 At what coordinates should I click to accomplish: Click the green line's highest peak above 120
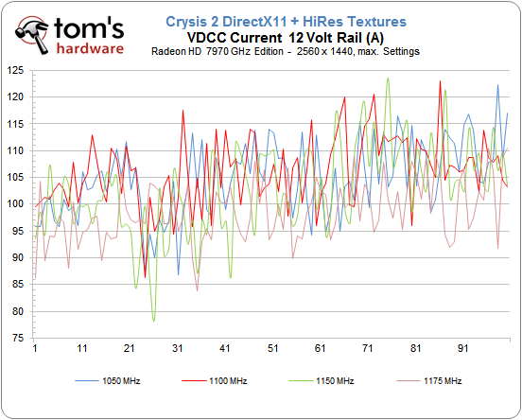[x=388, y=79]
